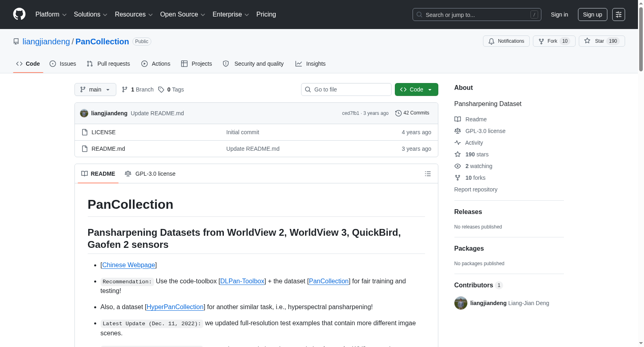Image resolution: width=644 pixels, height=347 pixels.
Task: Click the branch icon beside 1 Branch
Action: [x=125, y=89]
